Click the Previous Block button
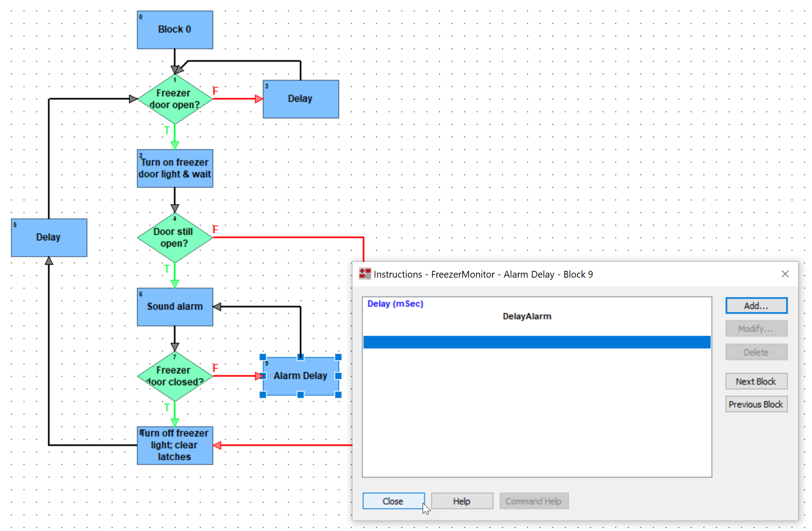Image resolution: width=812 pixels, height=531 pixels. (756, 404)
